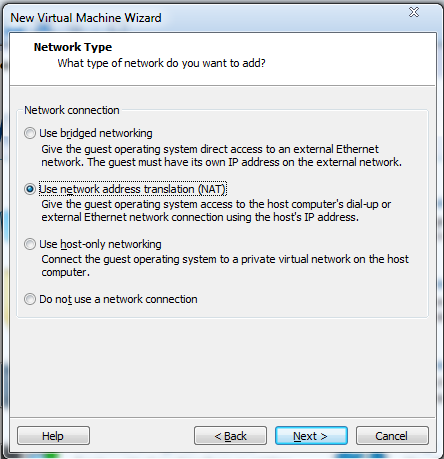Go to the previous step with Back
This screenshot has width=444, height=459.
tap(230, 435)
